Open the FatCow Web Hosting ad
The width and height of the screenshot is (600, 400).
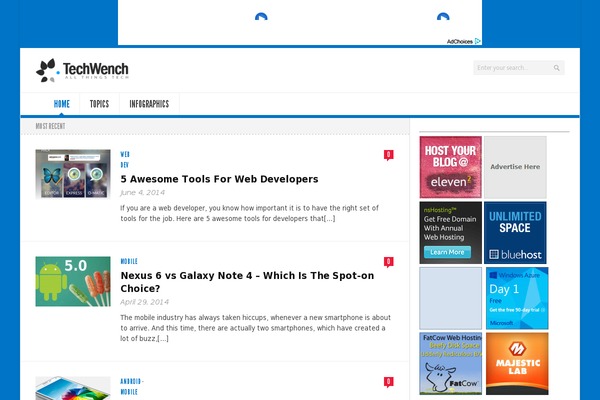click(450, 363)
